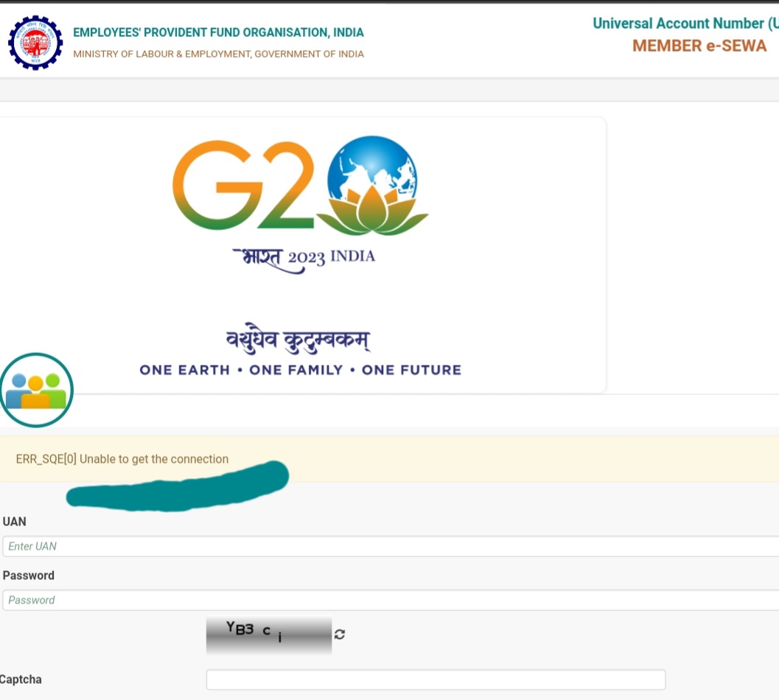Click the 'UAN' field label
The width and height of the screenshot is (779, 700).
pos(15,522)
